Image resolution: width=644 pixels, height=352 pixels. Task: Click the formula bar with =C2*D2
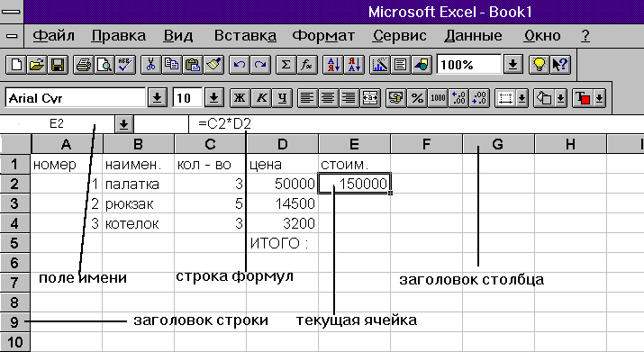pyautogui.click(x=416, y=123)
